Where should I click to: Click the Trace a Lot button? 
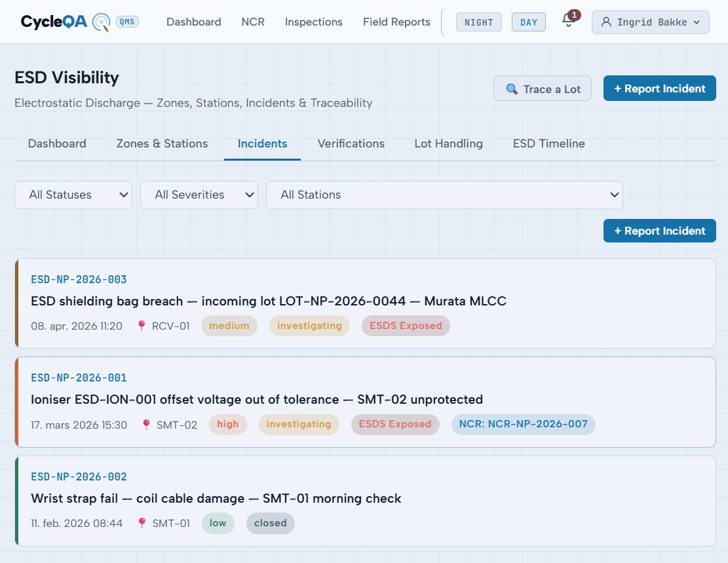(543, 88)
